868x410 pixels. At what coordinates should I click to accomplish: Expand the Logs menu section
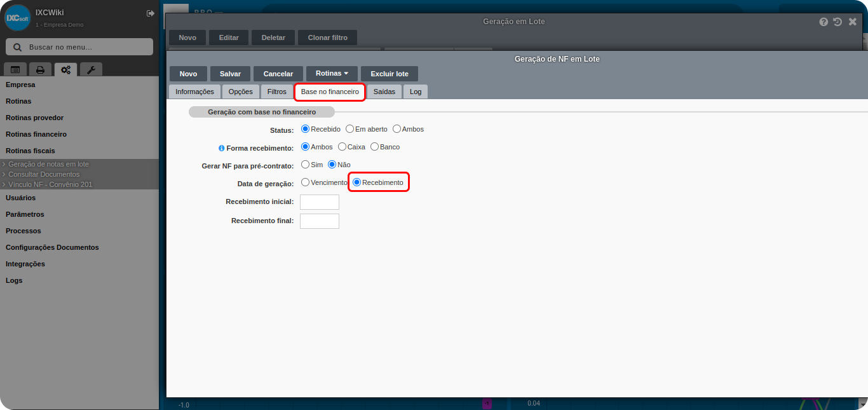14,280
